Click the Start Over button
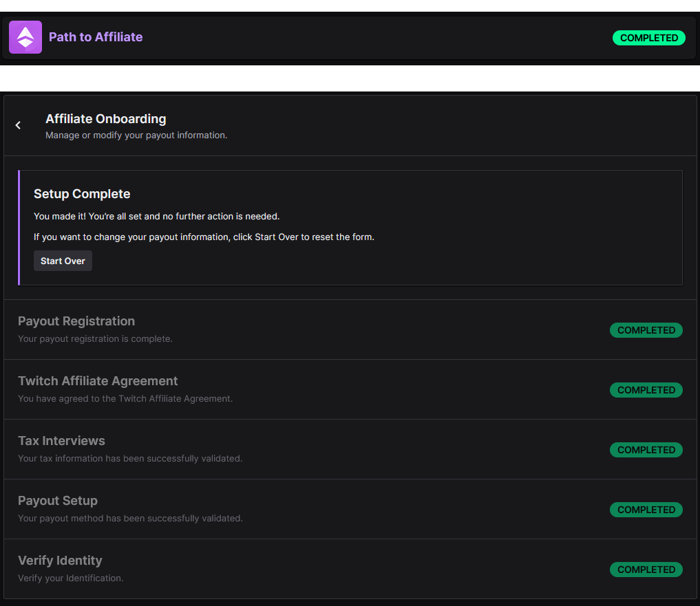The image size is (700, 606). (x=63, y=261)
